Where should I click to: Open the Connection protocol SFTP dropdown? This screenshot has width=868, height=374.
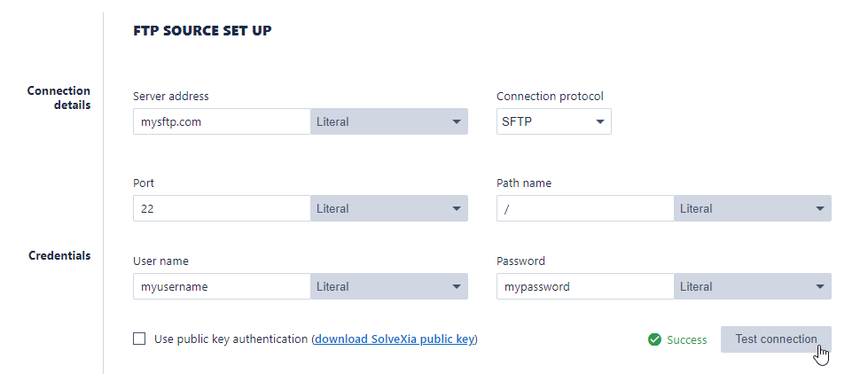pos(553,121)
